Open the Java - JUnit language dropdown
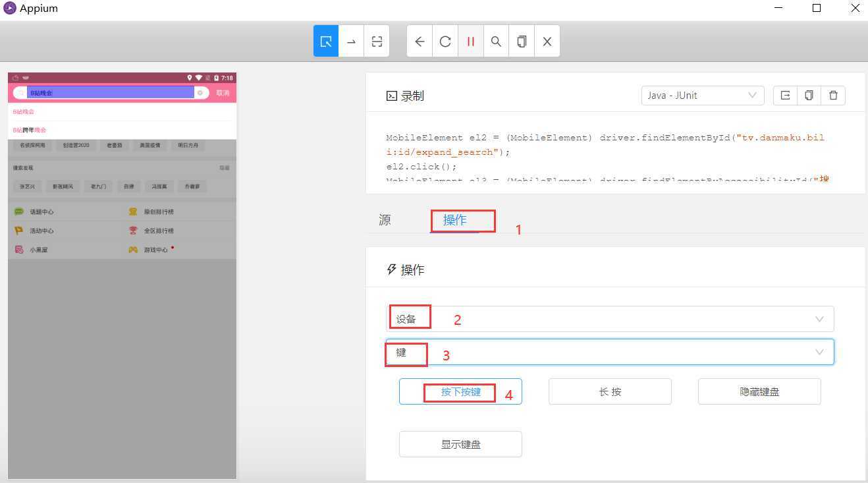This screenshot has width=868, height=483. coord(703,96)
